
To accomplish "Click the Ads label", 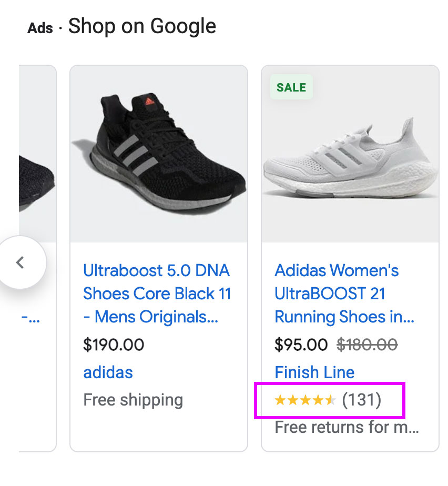I will tap(40, 28).
